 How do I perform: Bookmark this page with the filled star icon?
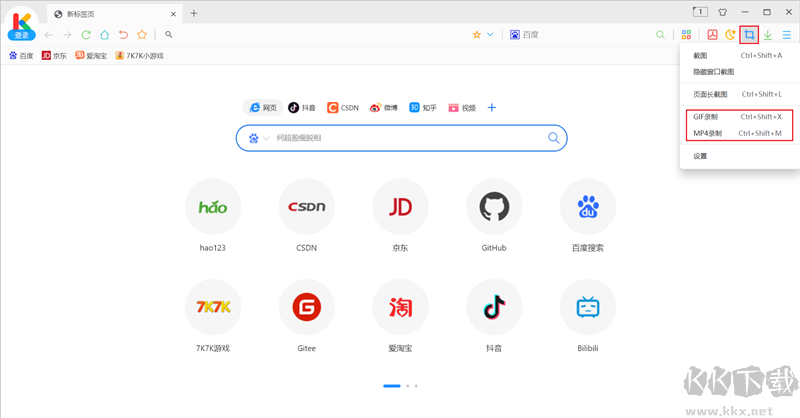477,35
